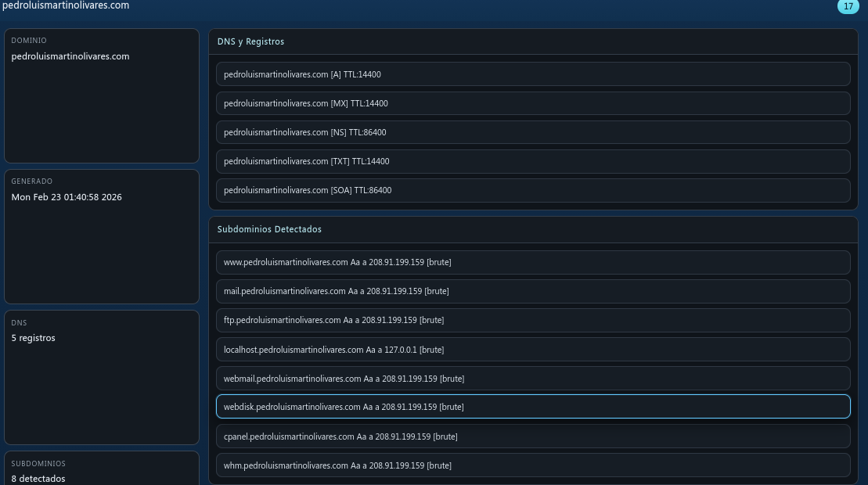The width and height of the screenshot is (868, 485).
Task: Click the webmail subdomain entry
Action: [533, 378]
